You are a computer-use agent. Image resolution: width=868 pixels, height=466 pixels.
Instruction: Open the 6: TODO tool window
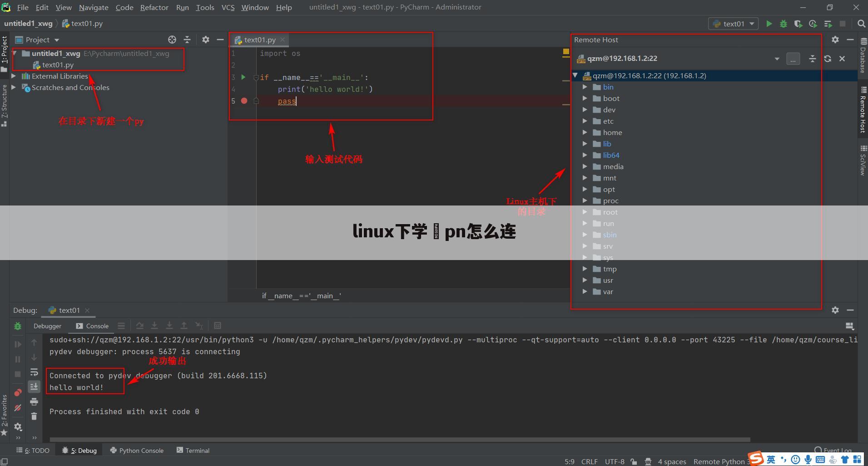click(x=33, y=451)
